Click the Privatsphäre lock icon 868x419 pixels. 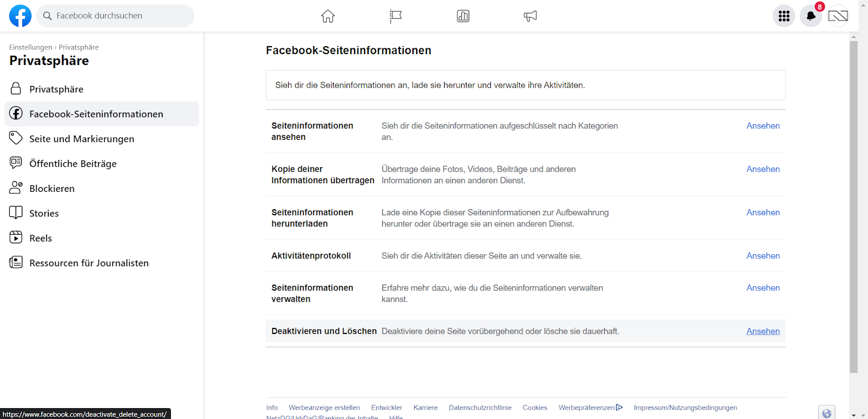click(x=16, y=88)
